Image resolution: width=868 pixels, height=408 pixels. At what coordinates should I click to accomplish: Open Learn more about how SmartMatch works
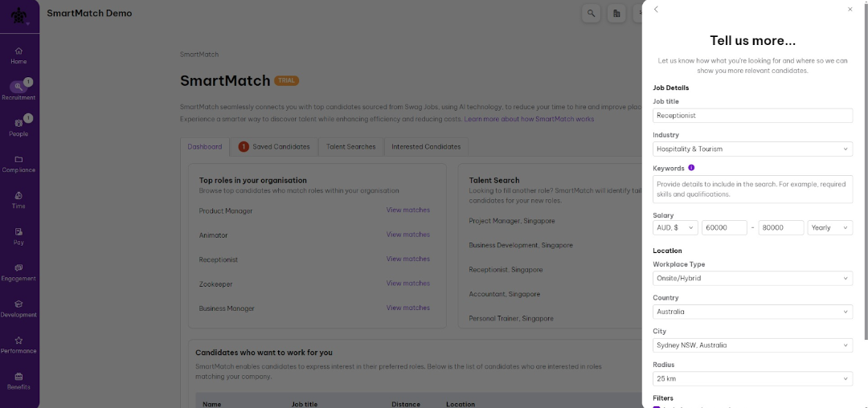pos(529,120)
